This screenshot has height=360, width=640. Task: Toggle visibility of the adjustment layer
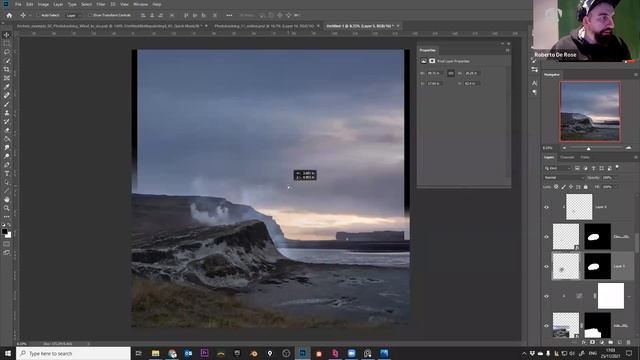[x=547, y=296]
